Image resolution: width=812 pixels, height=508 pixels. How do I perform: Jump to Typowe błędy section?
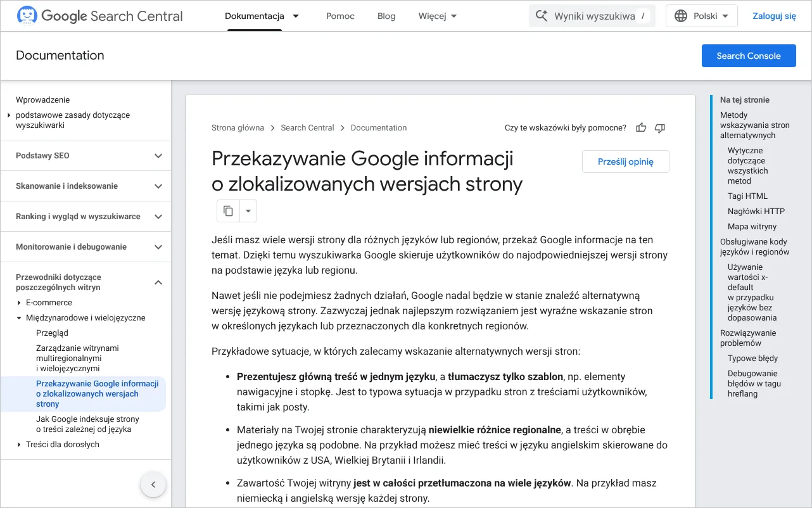753,359
